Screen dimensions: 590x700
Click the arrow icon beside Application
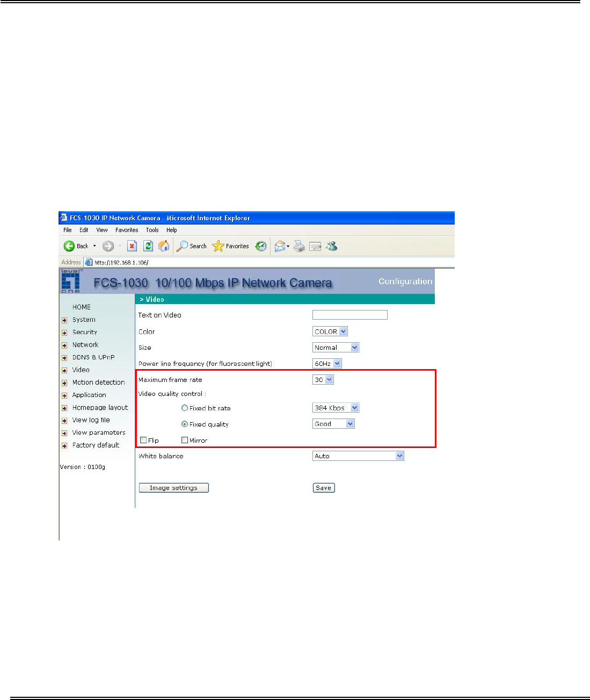click(x=64, y=395)
